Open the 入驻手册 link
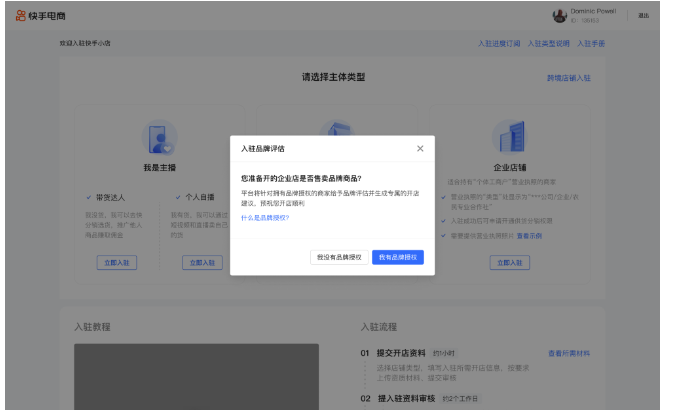The height and width of the screenshot is (417, 675). coord(591,44)
